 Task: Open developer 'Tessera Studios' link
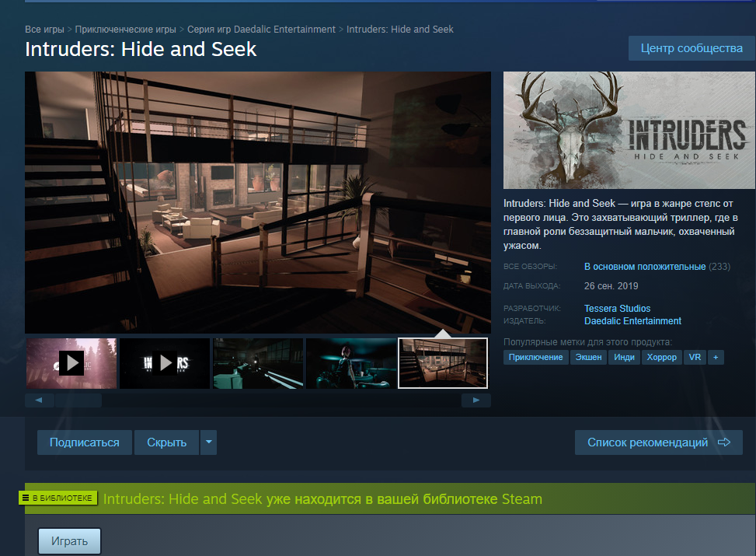617,309
